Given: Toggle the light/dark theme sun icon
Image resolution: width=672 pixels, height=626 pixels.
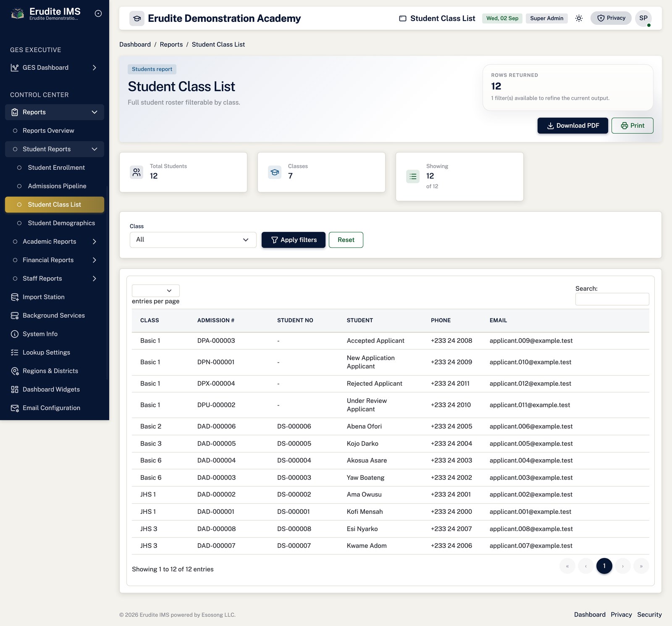Looking at the screenshot, I should (579, 18).
